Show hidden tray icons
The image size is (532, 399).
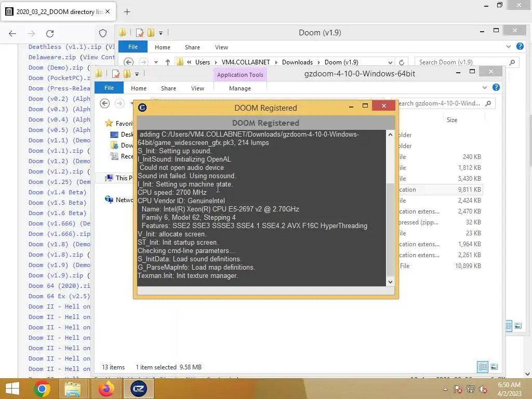445,389
